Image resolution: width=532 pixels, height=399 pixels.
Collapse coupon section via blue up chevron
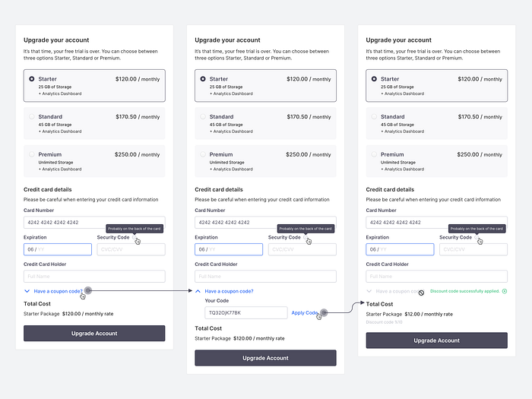198,291
